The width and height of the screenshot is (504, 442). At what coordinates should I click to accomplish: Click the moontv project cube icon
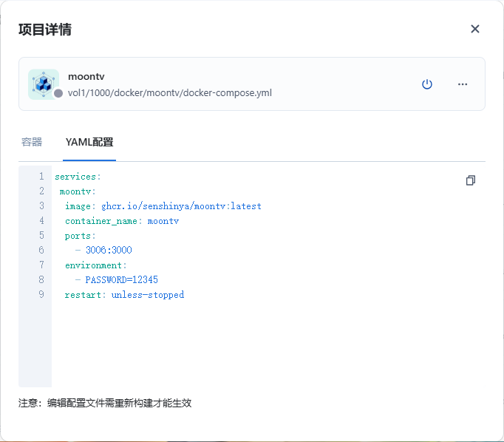click(x=44, y=84)
